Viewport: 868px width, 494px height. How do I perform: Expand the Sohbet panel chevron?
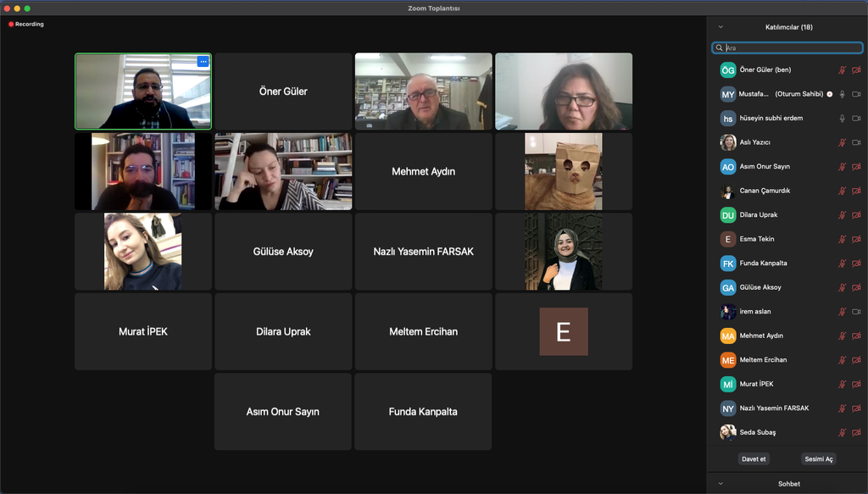click(721, 484)
